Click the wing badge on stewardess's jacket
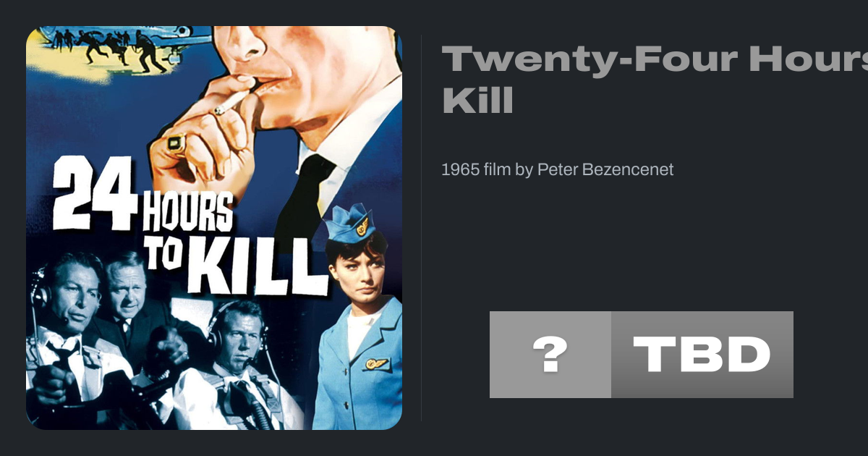This screenshot has height=456, width=868. (376, 363)
